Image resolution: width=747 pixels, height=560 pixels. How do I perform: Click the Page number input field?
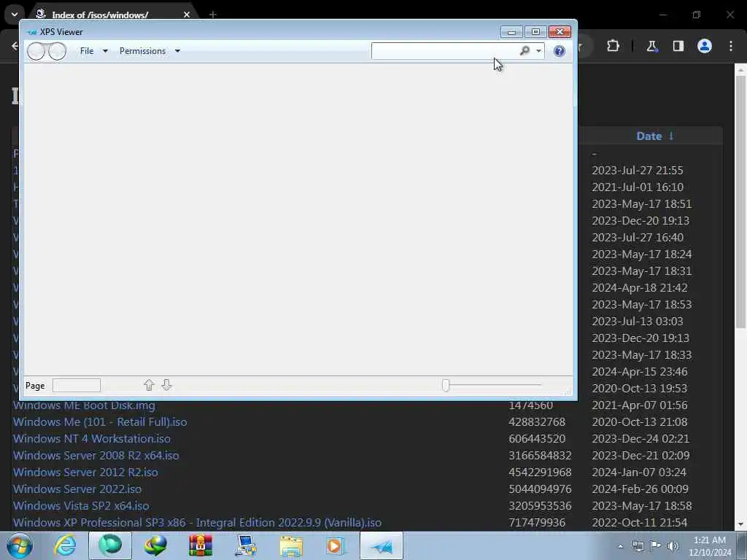pyautogui.click(x=76, y=385)
